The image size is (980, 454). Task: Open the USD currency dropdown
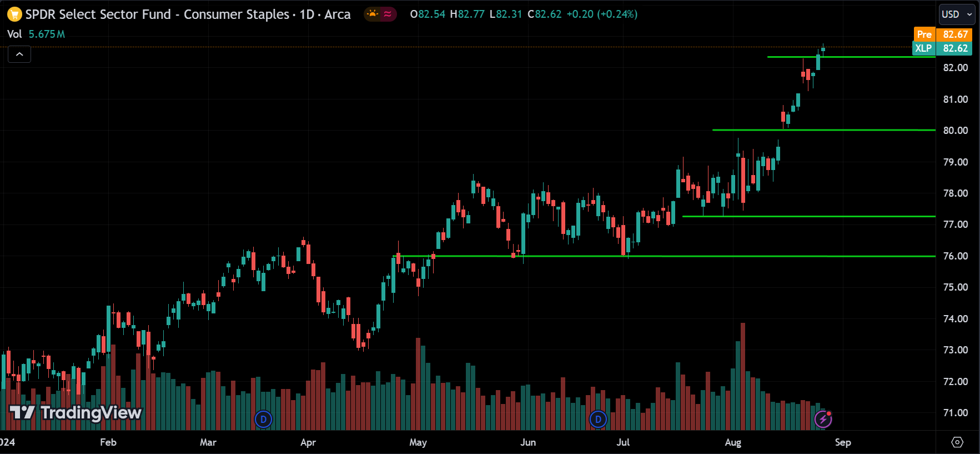coord(957,14)
